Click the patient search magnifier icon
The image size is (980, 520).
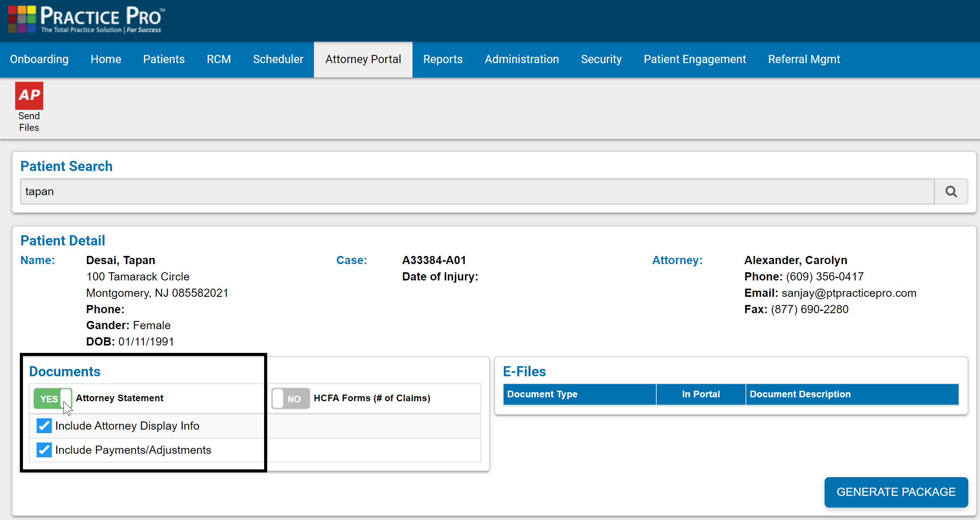coord(951,191)
